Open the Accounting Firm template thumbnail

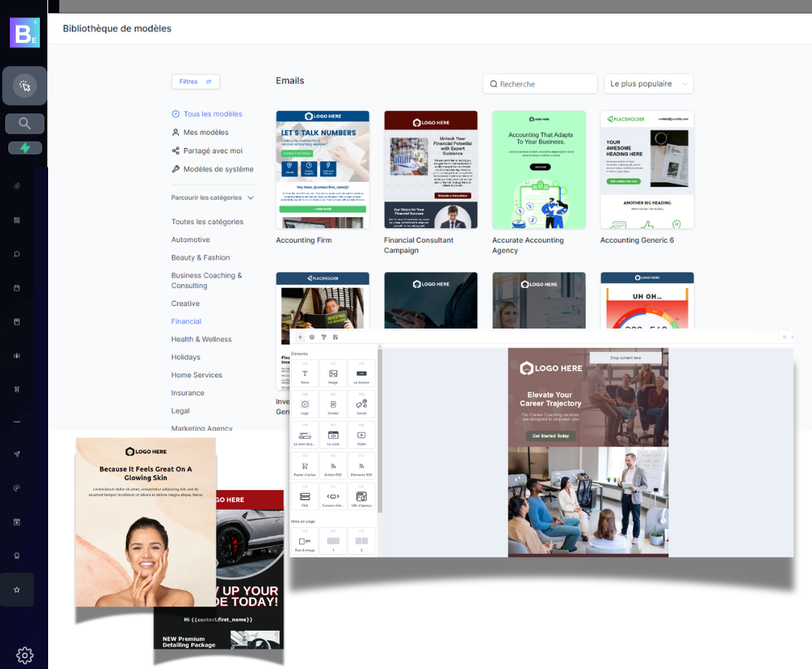(x=323, y=170)
